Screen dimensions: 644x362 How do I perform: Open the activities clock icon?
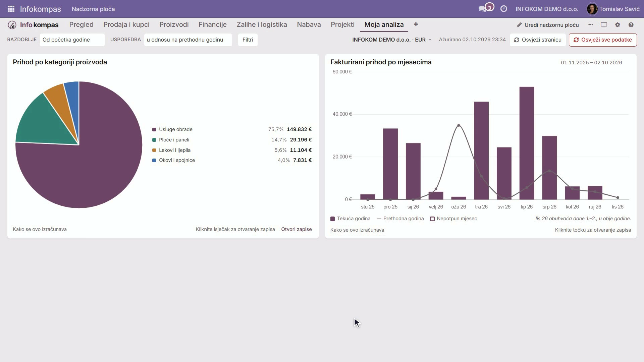[503, 9]
